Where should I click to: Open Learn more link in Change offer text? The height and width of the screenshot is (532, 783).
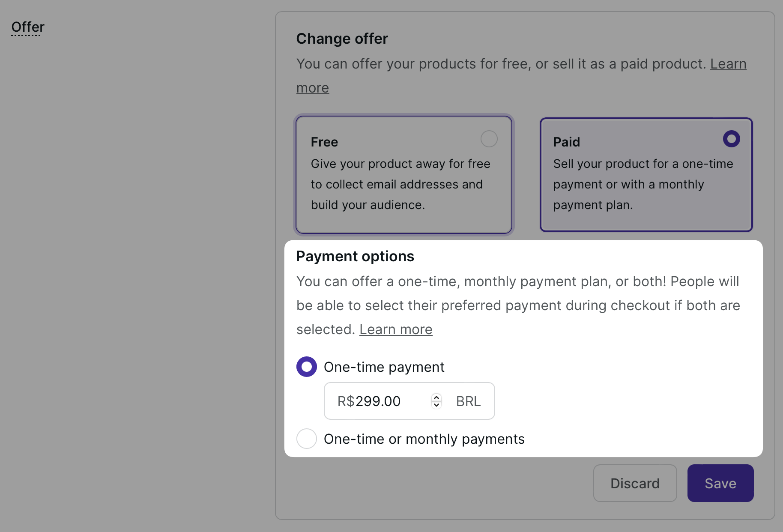(728, 64)
